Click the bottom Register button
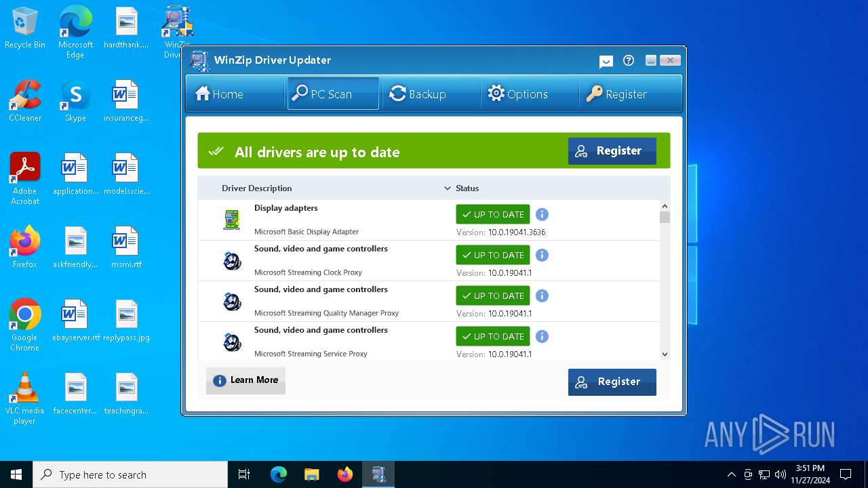This screenshot has height=488, width=868. [x=612, y=382]
